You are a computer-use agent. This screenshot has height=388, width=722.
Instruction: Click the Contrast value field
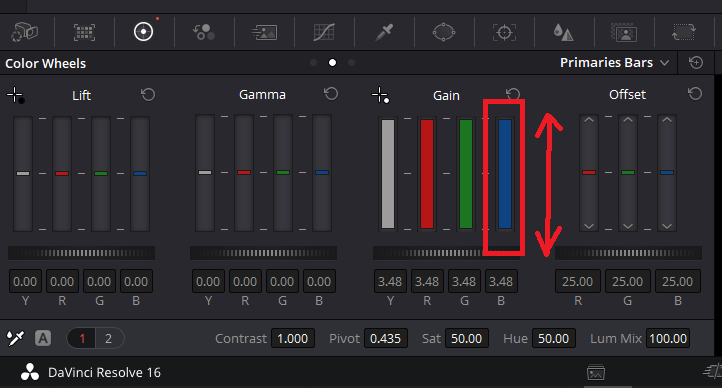click(293, 338)
